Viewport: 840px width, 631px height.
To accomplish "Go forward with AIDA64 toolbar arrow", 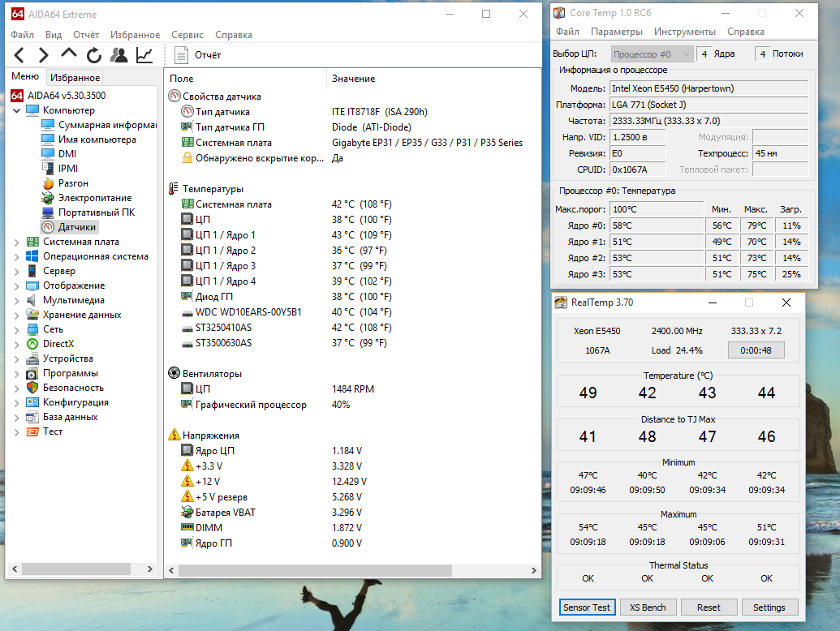I will click(43, 54).
